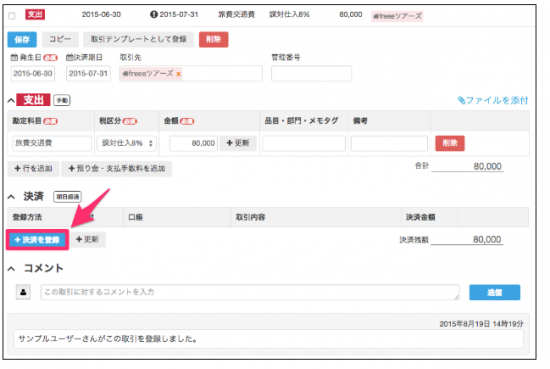Click the red 削除 button in expense row
Screen dimensions: 550x369
450,143
